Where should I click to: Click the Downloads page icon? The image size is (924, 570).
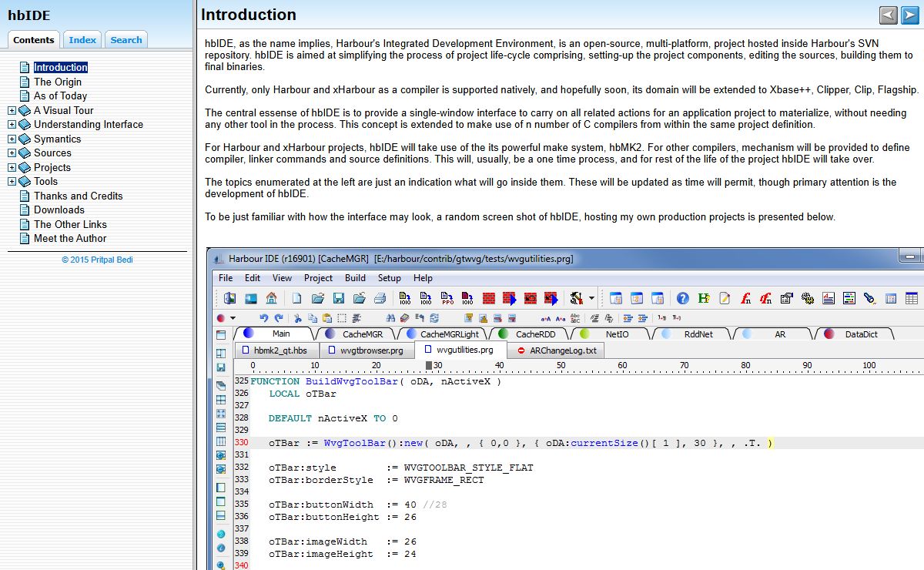25,210
